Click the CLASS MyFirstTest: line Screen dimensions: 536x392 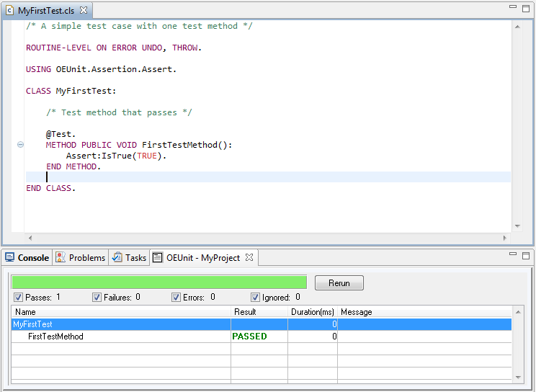[x=71, y=91]
